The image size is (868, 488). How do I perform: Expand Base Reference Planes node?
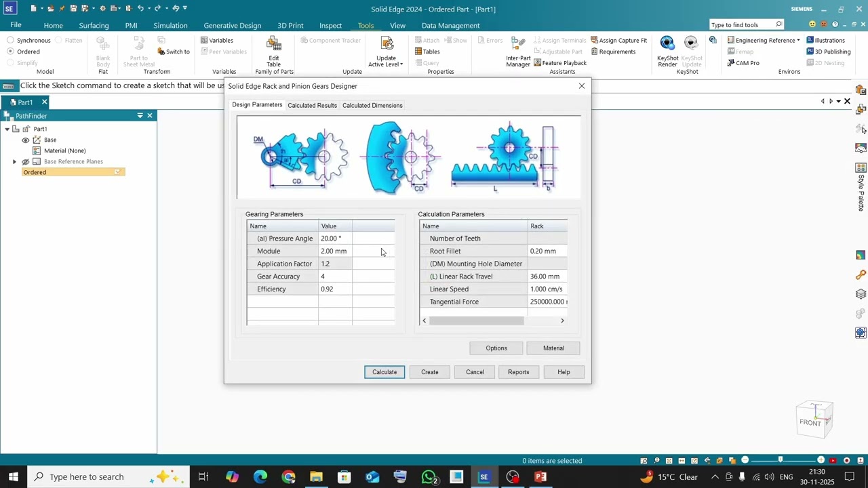(14, 161)
